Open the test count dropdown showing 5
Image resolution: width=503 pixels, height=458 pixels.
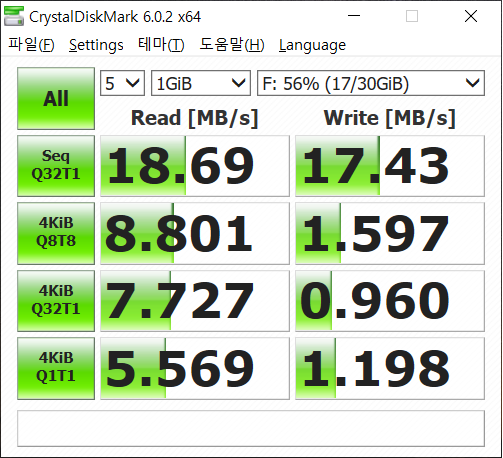pos(122,83)
